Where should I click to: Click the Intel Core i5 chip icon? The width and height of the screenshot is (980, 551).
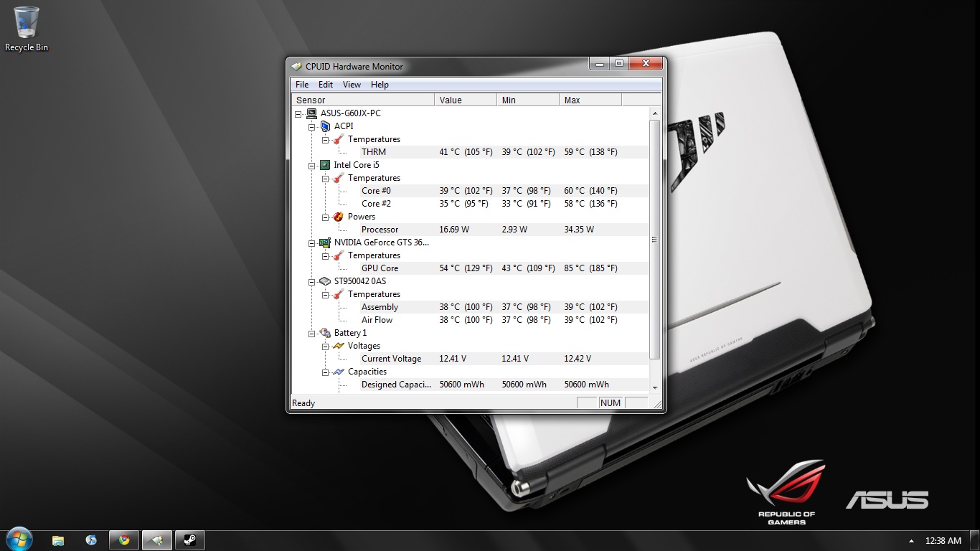[x=325, y=165]
